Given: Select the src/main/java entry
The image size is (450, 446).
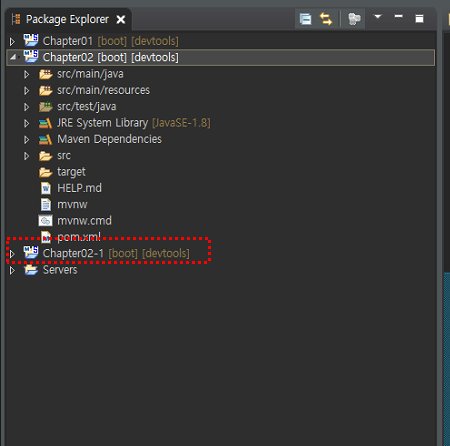Looking at the screenshot, I should tap(90, 74).
